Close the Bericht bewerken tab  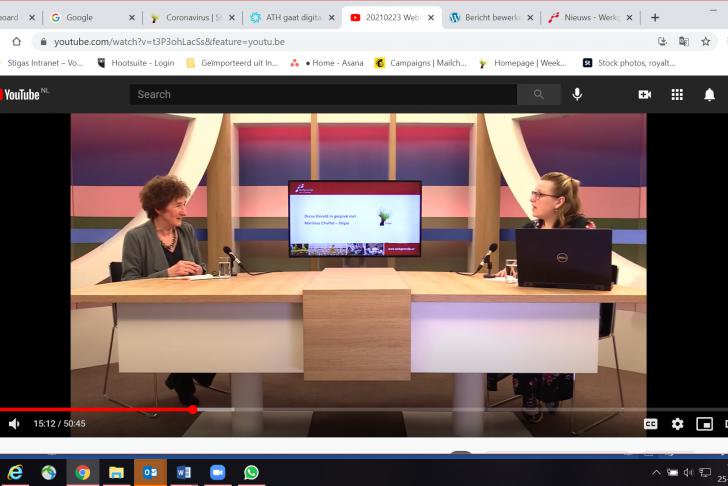click(530, 18)
